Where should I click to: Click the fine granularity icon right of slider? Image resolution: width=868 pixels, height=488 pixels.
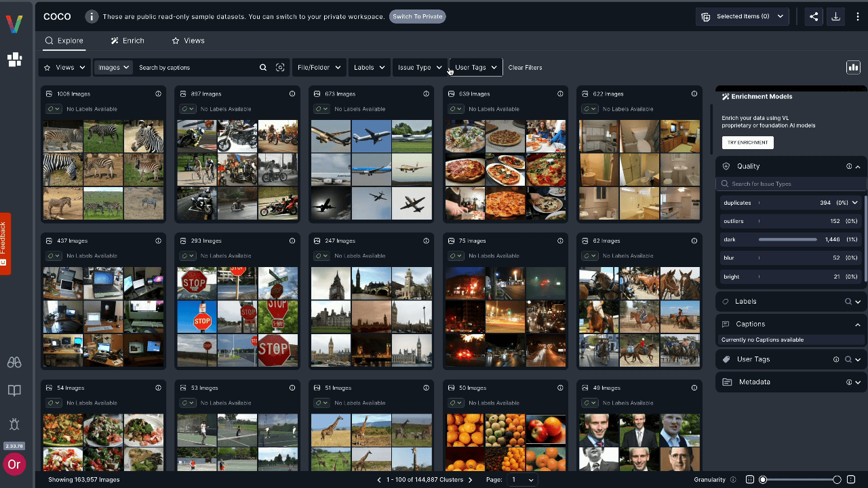[851, 479]
